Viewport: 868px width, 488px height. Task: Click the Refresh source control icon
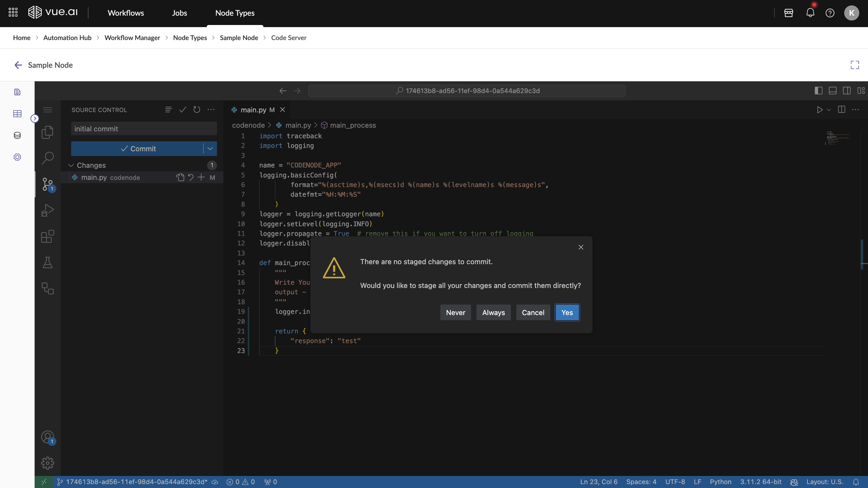tap(197, 109)
